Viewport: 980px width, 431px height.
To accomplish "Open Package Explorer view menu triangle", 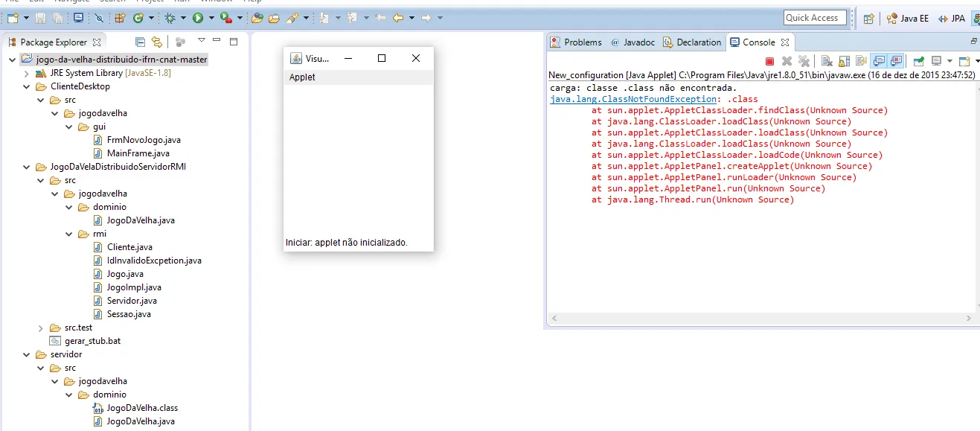I will (201, 41).
